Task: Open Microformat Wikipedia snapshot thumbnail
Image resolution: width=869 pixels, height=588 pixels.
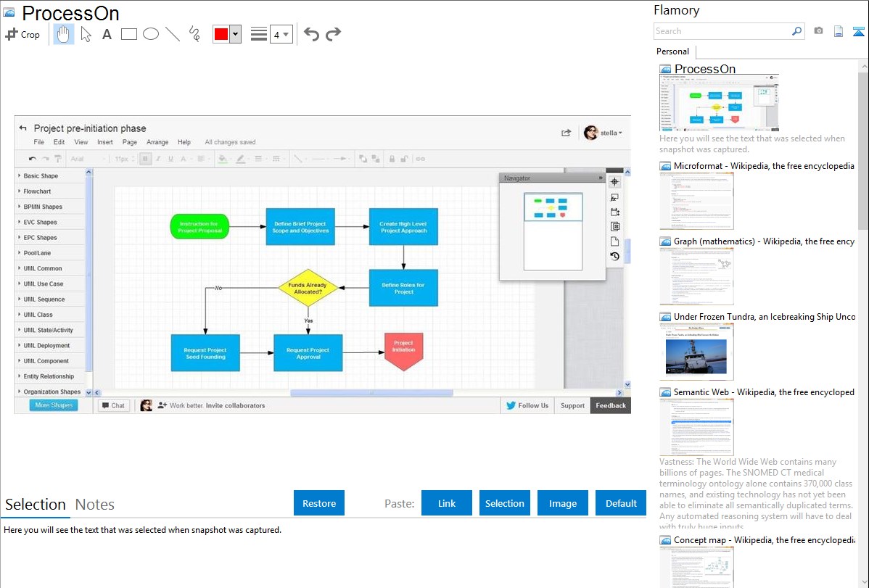Action: [696, 201]
